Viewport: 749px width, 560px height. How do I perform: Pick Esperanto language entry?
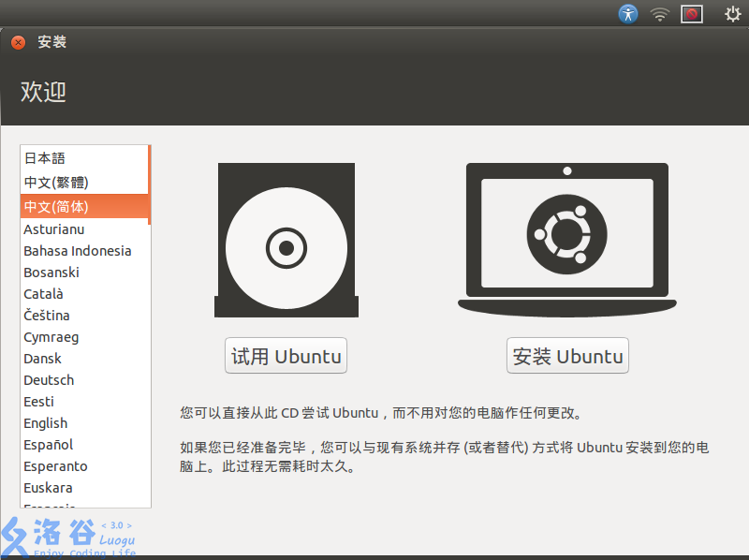tap(84, 465)
